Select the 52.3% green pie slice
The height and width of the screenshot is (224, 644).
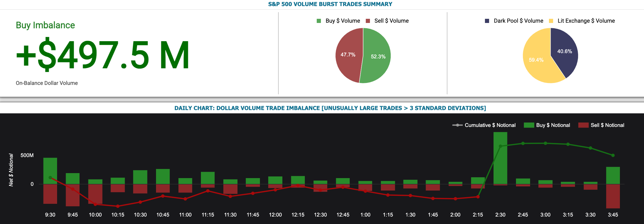point(377,56)
